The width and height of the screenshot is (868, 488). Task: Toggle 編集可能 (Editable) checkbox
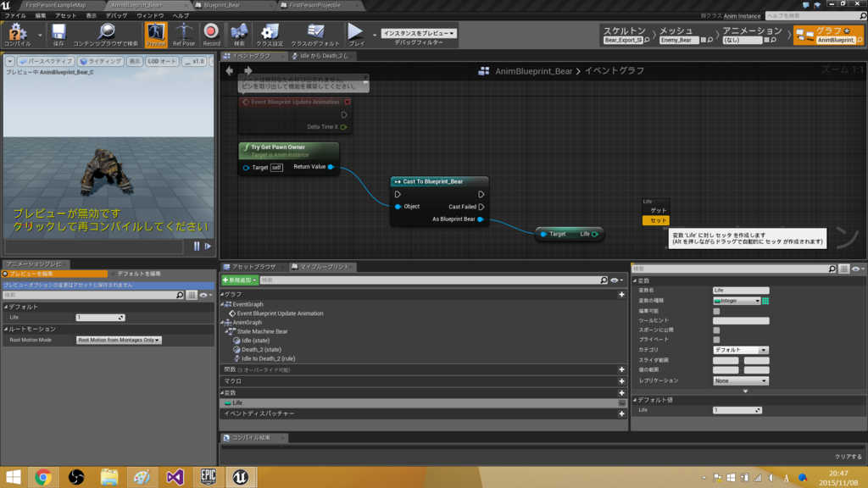click(716, 312)
